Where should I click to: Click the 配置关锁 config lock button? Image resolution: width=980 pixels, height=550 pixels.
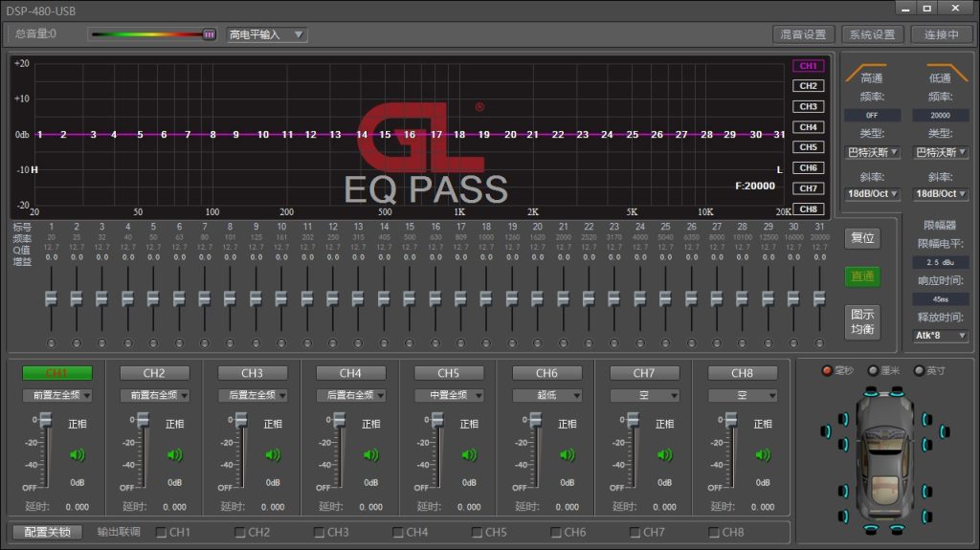[48, 532]
